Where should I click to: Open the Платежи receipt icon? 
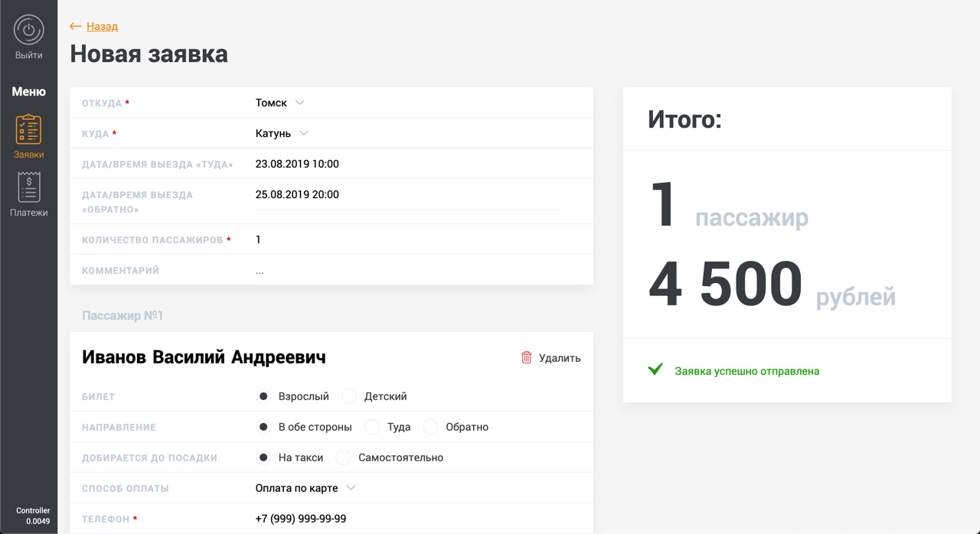pos(28,187)
